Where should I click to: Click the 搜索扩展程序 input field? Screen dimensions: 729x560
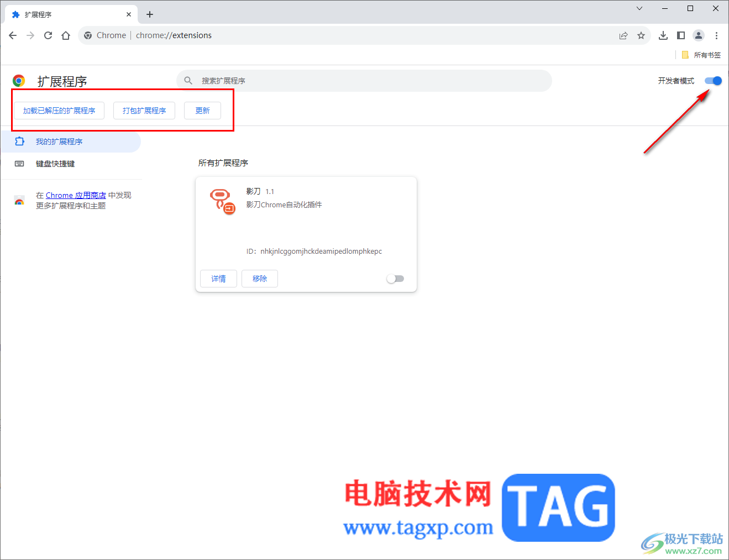tap(332, 80)
